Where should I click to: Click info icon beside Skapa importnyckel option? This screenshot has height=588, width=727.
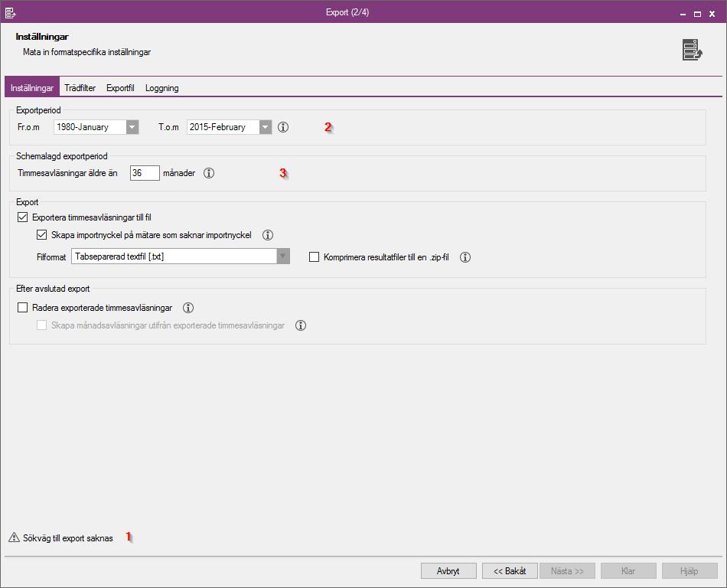268,235
